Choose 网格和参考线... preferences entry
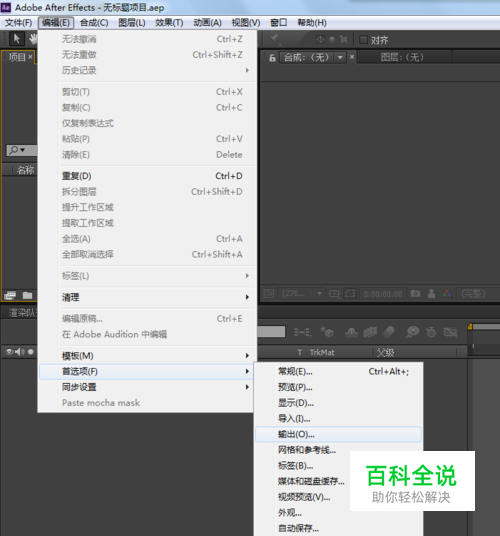This screenshot has width=500, height=536. tap(307, 450)
